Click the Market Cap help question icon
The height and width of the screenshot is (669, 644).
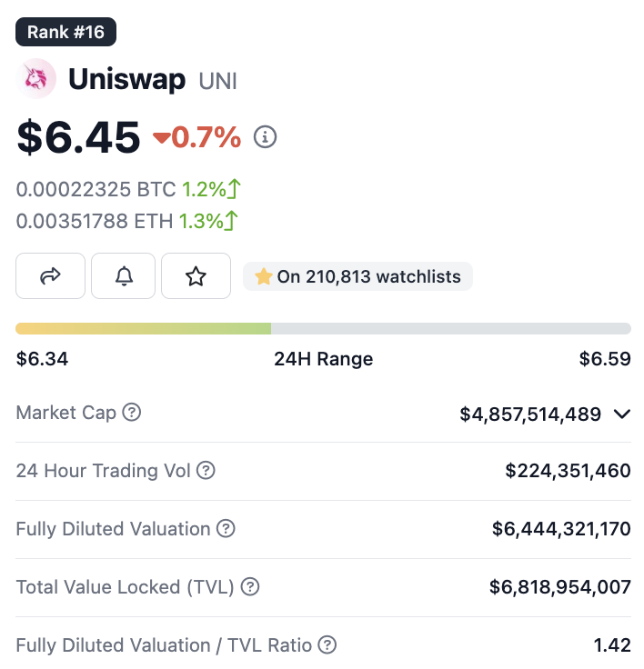(132, 413)
